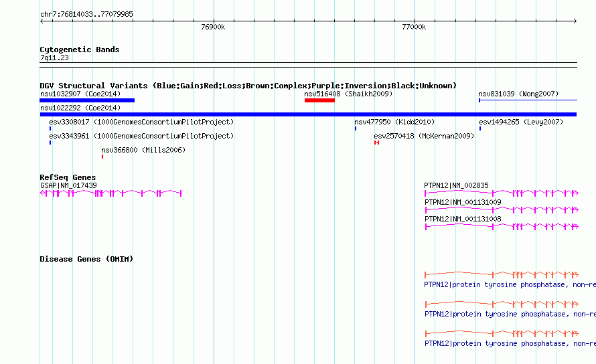The image size is (596, 364).
Task: Open second PTPN12 protein tyrosine phosphatase link
Action: (x=510, y=314)
